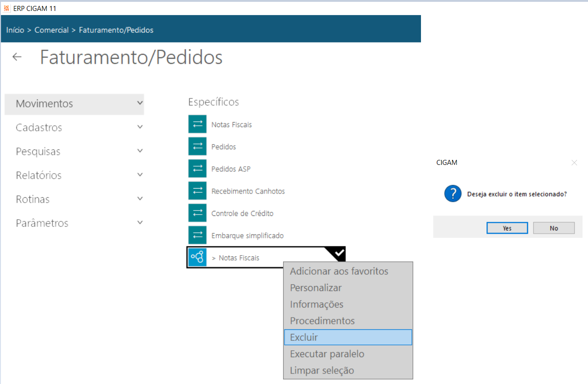Choose Excluir from the context menu
This screenshot has width=588, height=384.
(304, 338)
